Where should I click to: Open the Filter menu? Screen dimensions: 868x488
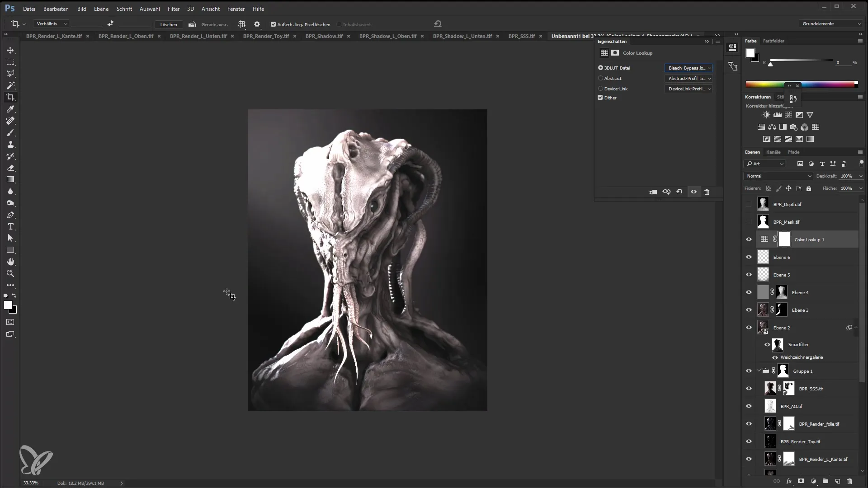pos(174,8)
